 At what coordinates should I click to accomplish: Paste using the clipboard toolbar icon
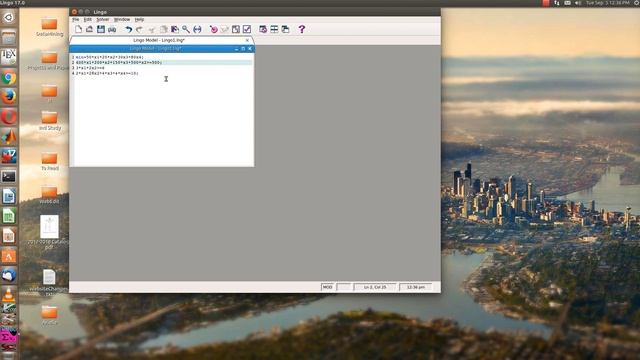click(x=175, y=29)
